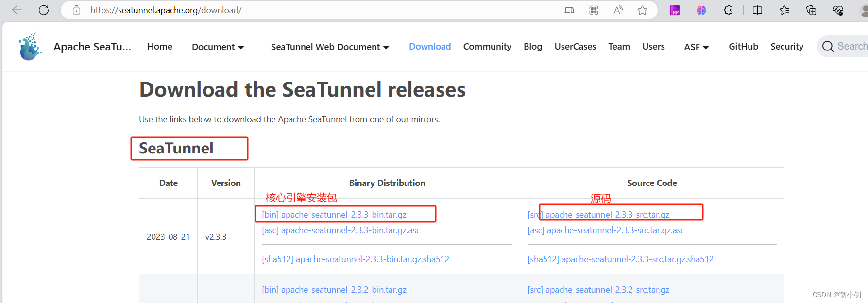
Task: Open the brain-shaped extension icon
Action: coord(701,10)
